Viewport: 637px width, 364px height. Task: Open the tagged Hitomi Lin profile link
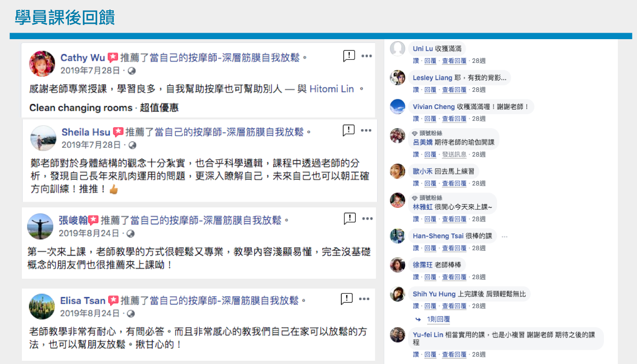click(332, 89)
